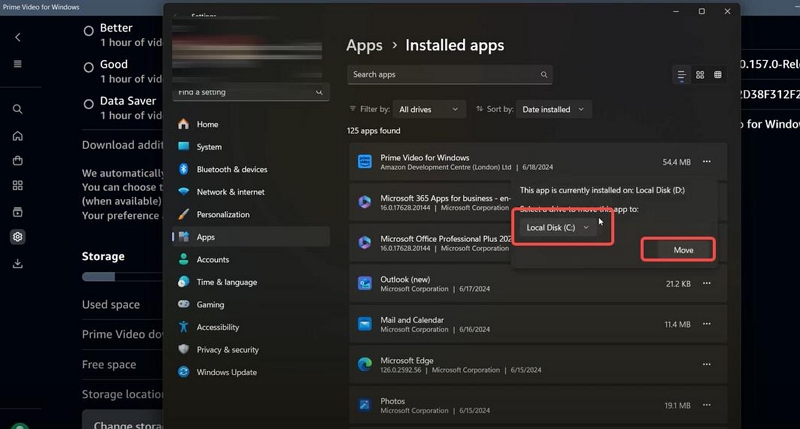Viewport: 800px width, 429px height.
Task: Select Apps in Settings sidebar
Action: pos(251,237)
